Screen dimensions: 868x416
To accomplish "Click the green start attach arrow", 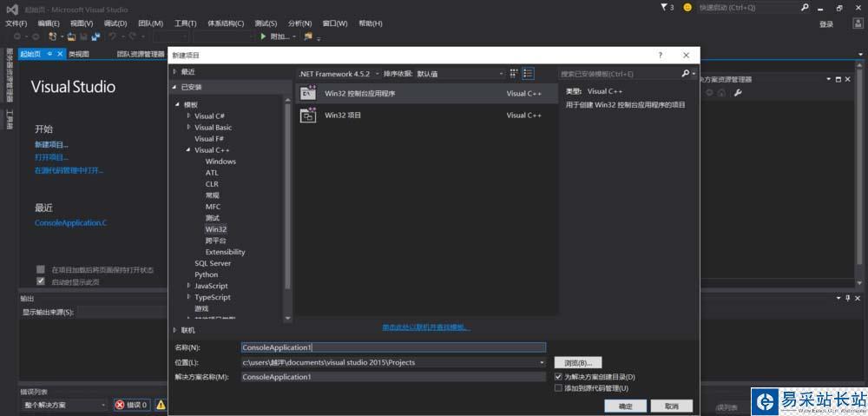I will coord(264,36).
